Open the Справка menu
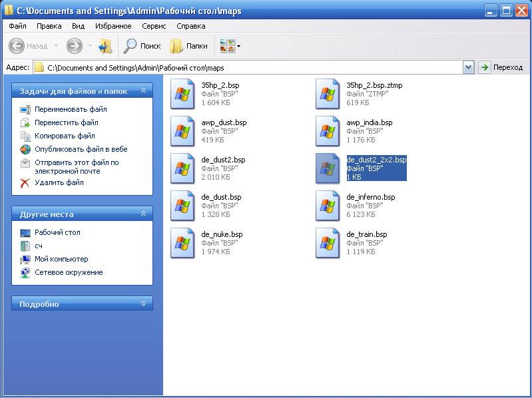Image resolution: width=532 pixels, height=398 pixels. click(191, 26)
